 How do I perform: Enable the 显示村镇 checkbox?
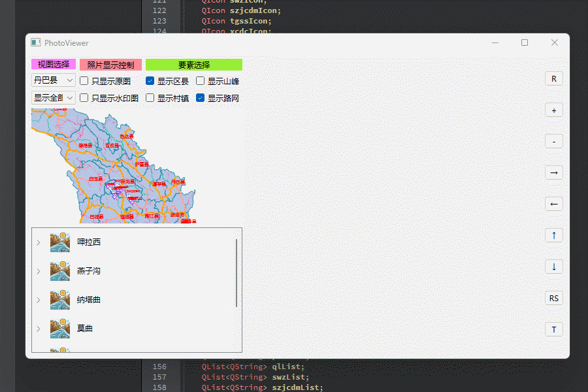point(150,98)
